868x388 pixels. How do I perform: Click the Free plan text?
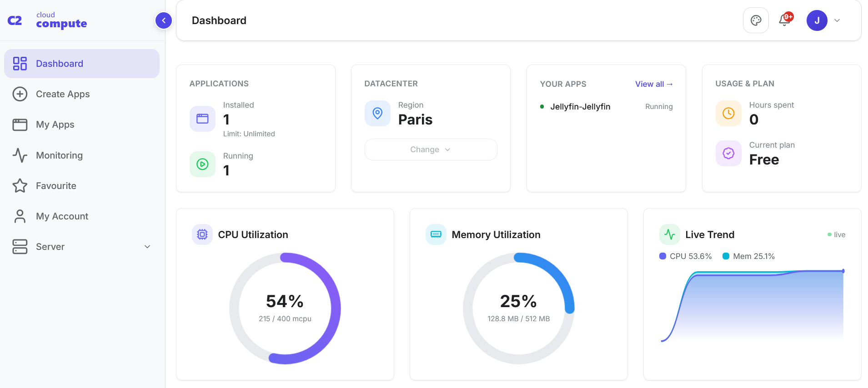tap(764, 159)
